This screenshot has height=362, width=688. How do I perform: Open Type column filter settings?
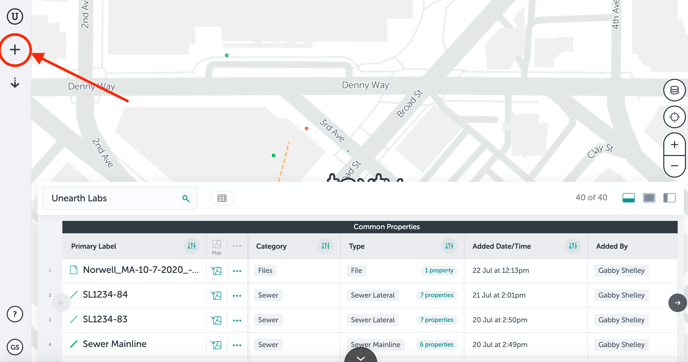click(449, 246)
